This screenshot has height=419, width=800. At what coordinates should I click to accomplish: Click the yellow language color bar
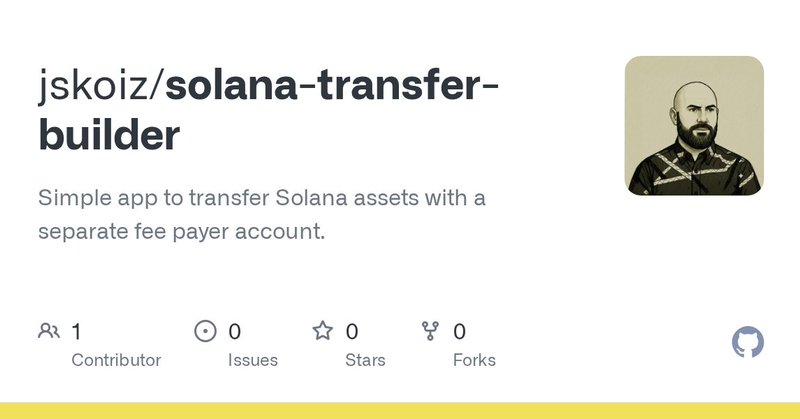pyautogui.click(x=400, y=411)
